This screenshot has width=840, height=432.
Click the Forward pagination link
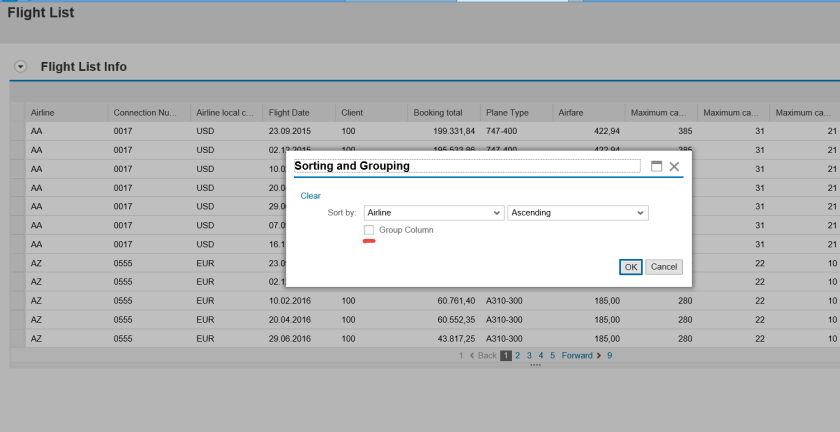(x=577, y=355)
